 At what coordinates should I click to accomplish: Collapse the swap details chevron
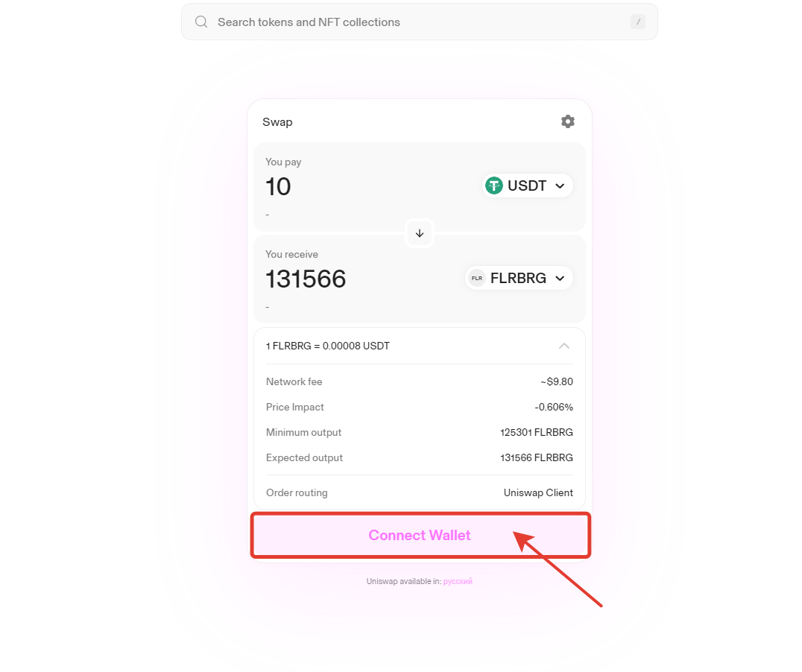[564, 346]
